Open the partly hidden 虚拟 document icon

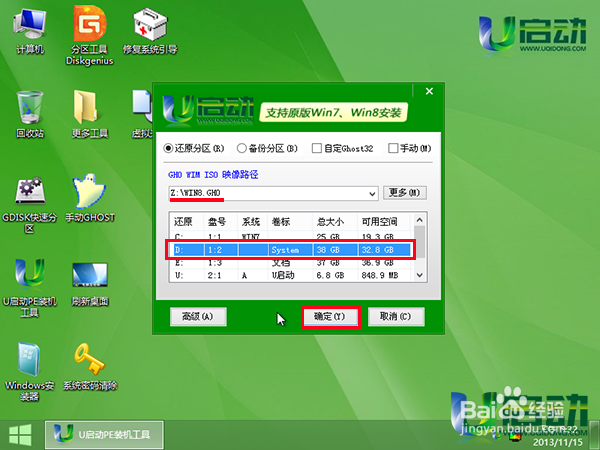click(142, 114)
